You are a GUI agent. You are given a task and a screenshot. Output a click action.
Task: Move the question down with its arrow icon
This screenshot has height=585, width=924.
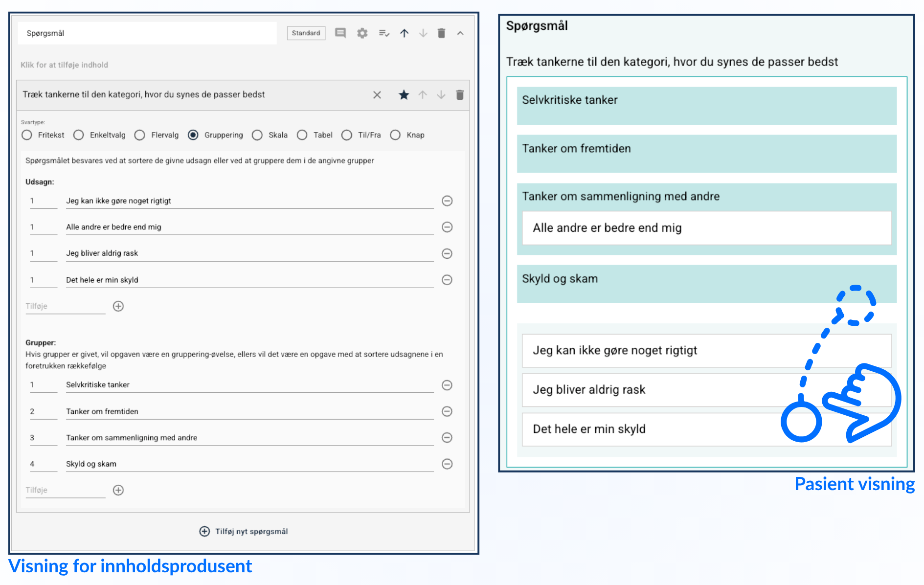click(x=441, y=95)
